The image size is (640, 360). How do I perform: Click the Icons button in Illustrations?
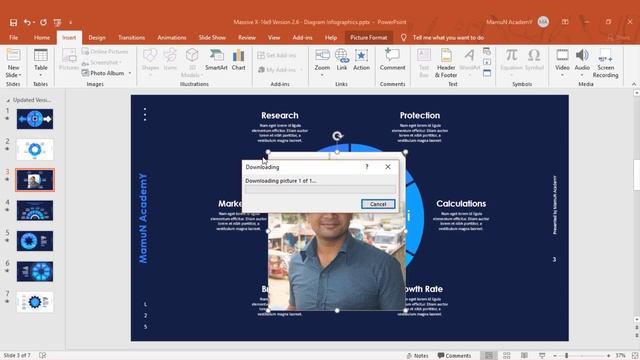click(170, 59)
